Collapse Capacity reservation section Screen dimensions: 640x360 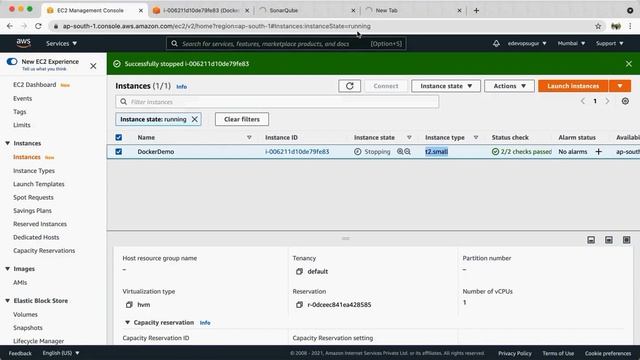[127, 322]
